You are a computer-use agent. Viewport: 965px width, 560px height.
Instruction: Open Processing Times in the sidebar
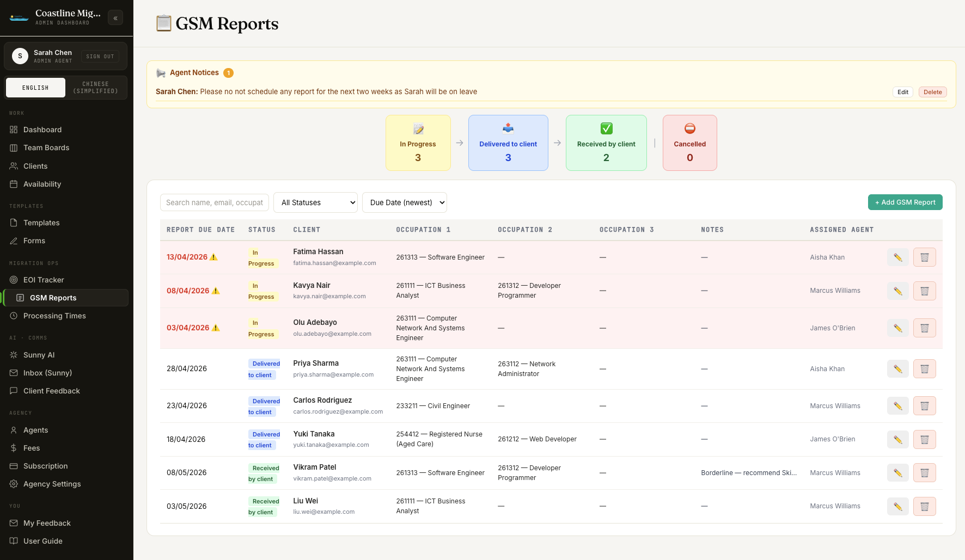coord(54,316)
